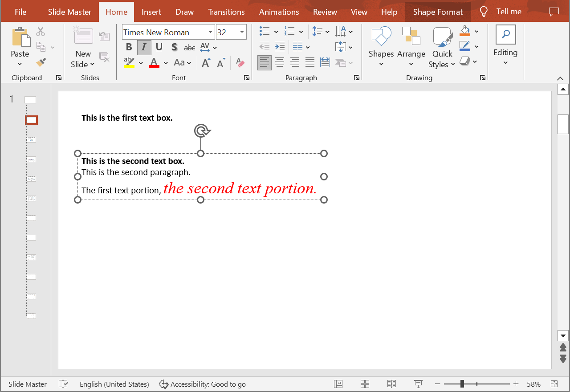Switch to Slide Master tab
The width and height of the screenshot is (570, 392).
70,12
